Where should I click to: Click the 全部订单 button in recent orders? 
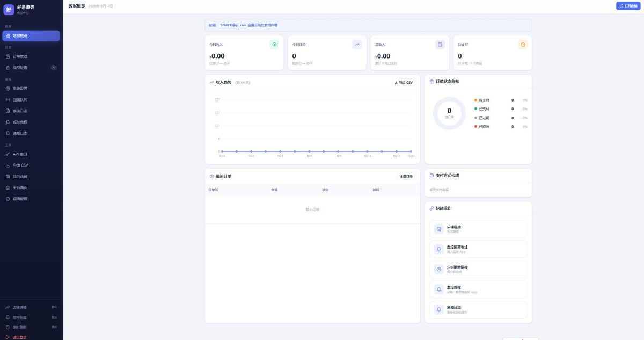point(406,176)
